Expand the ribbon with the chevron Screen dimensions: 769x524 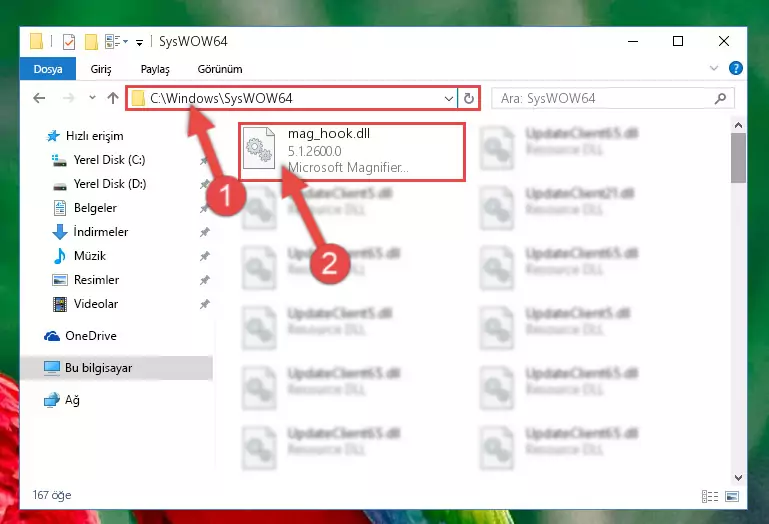(x=714, y=68)
